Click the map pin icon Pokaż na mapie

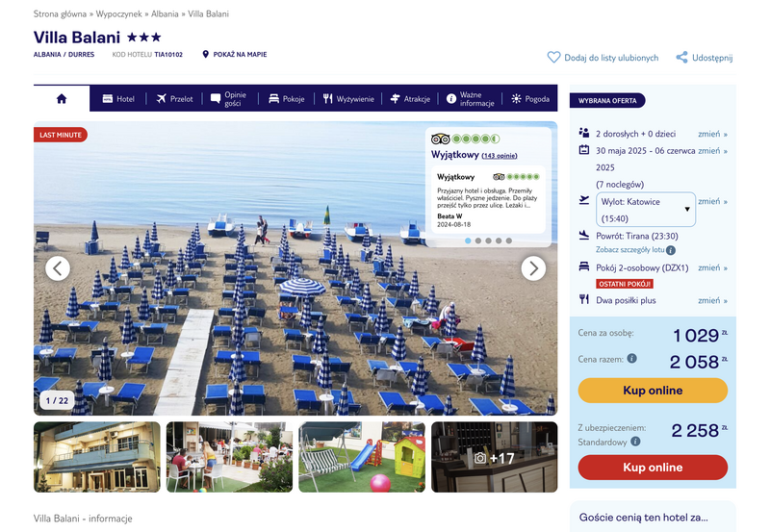click(205, 54)
